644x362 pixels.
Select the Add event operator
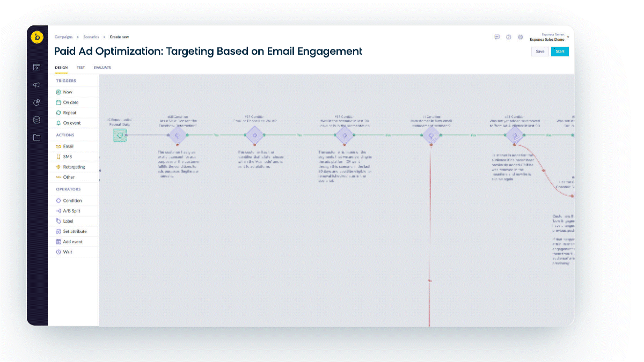pos(73,242)
